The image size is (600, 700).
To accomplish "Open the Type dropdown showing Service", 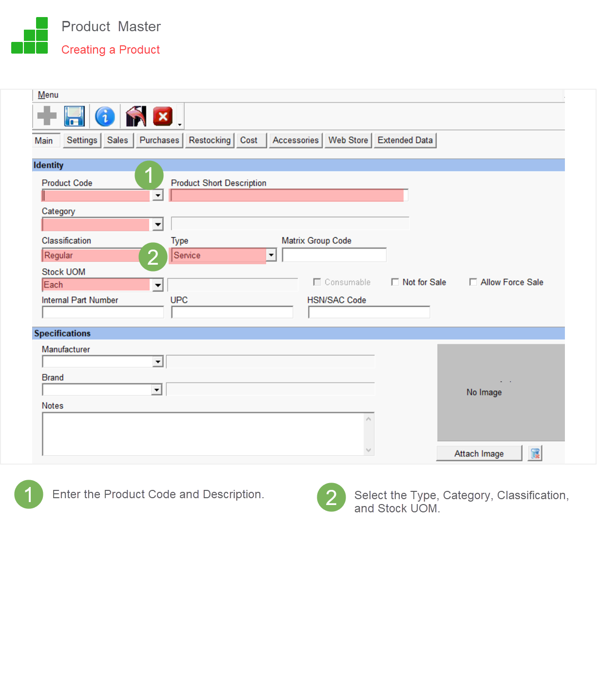I will coord(271,255).
